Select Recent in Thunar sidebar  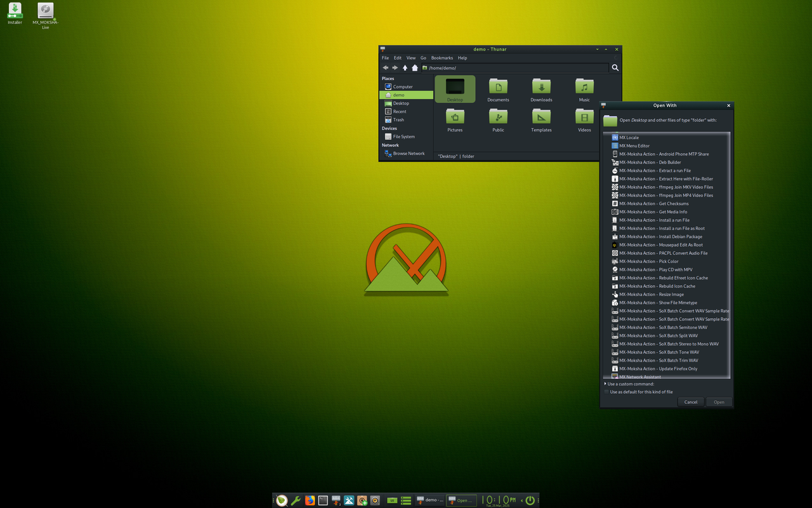(406, 111)
